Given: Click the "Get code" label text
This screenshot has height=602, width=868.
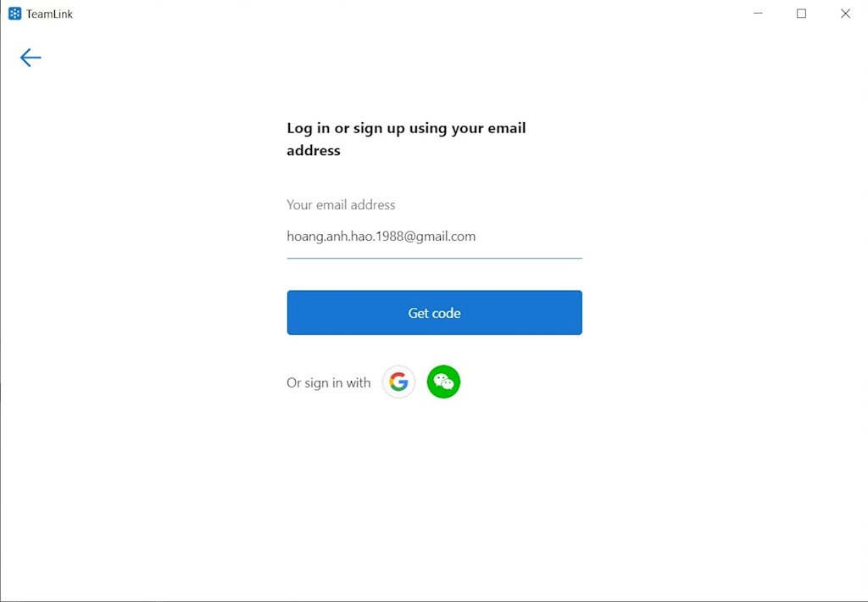Looking at the screenshot, I should (x=435, y=313).
